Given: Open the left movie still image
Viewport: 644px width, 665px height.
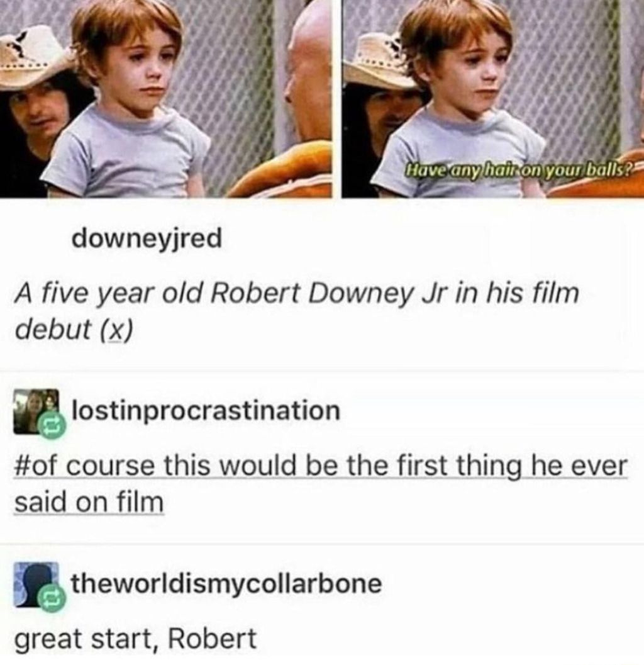Looking at the screenshot, I should (x=166, y=98).
